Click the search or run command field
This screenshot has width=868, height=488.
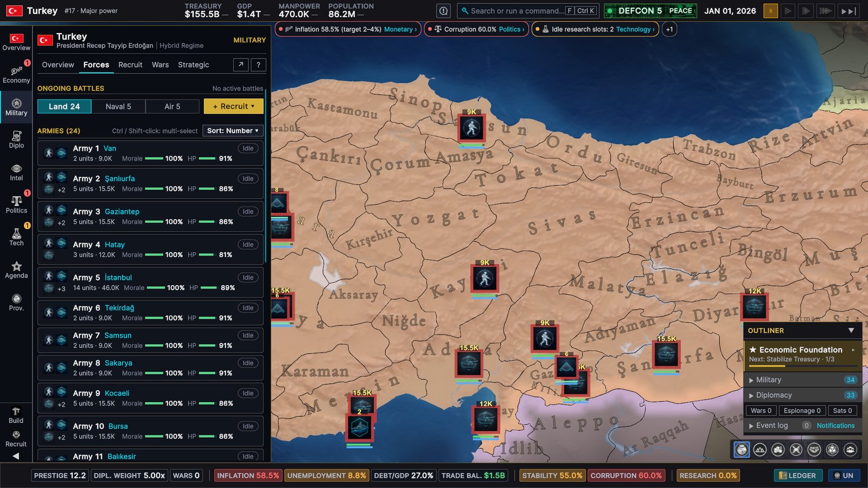528,11
